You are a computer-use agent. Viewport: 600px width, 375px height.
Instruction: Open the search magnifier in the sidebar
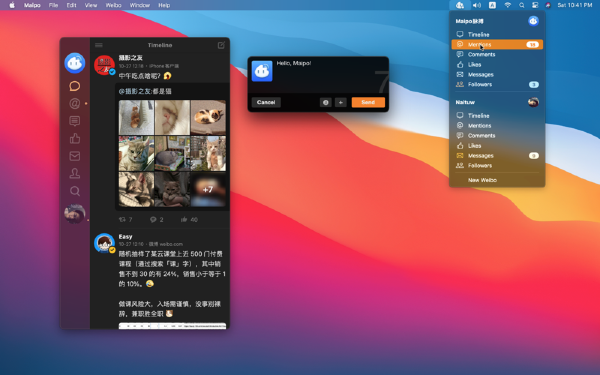click(75, 191)
